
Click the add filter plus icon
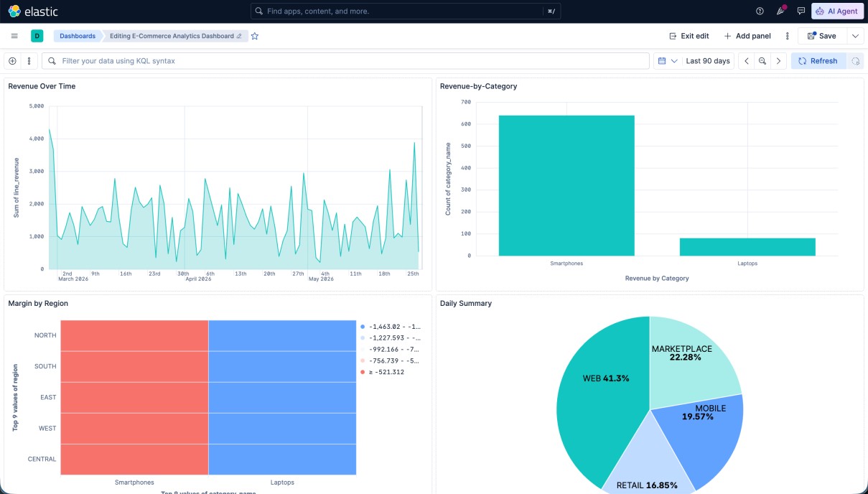(x=13, y=61)
